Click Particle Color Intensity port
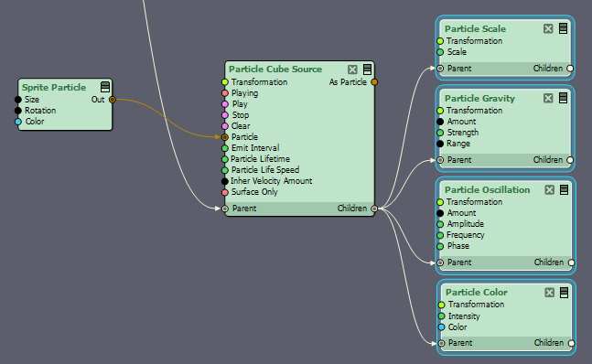This screenshot has height=364, width=592. point(441,316)
